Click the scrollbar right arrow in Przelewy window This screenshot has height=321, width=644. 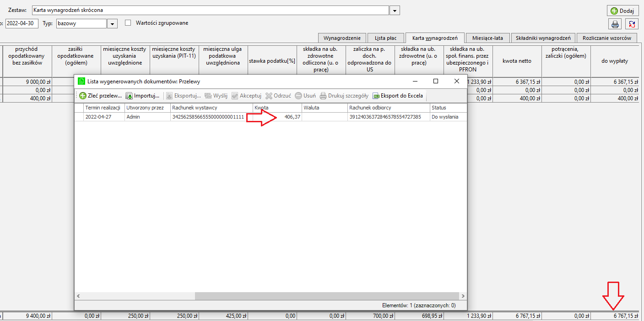(x=463, y=296)
